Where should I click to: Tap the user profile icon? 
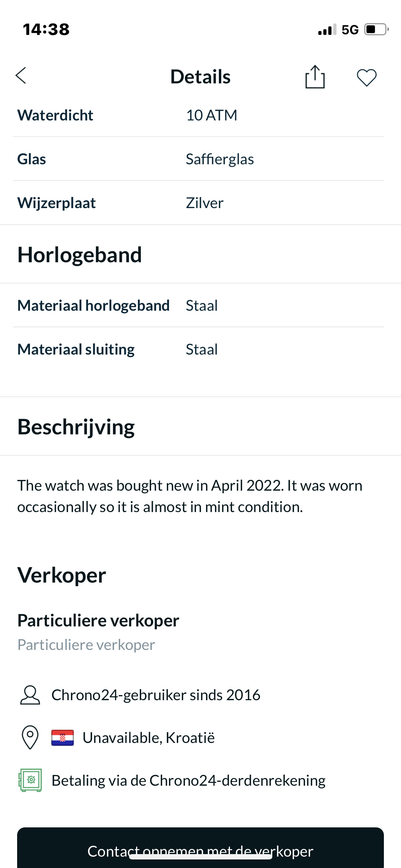pyautogui.click(x=30, y=695)
